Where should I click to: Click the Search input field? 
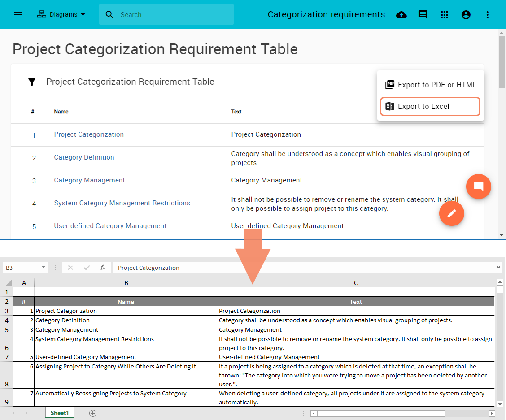click(175, 15)
